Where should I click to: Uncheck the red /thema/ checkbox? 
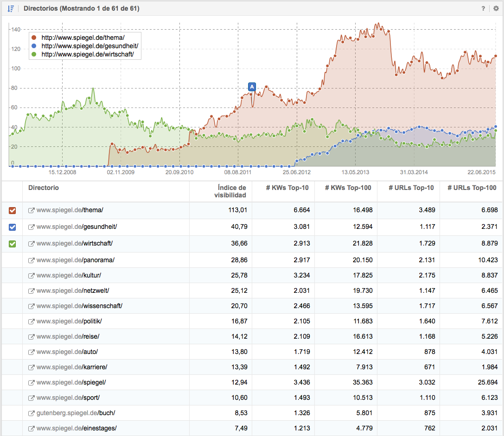coord(13,210)
